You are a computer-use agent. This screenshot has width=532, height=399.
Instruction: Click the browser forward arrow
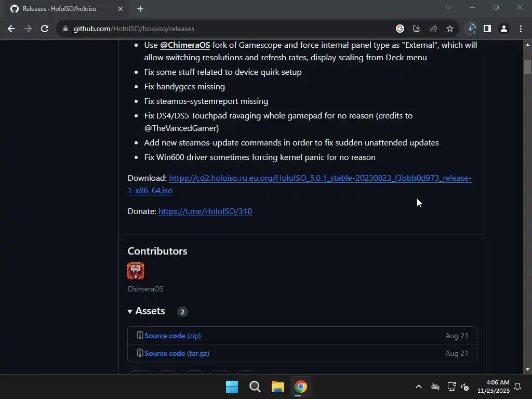click(x=28, y=29)
